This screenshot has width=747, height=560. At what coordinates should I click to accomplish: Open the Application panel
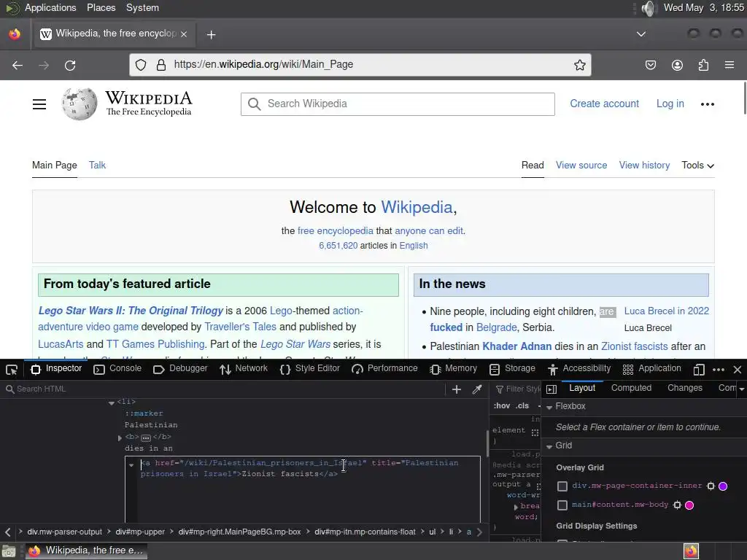pos(651,369)
